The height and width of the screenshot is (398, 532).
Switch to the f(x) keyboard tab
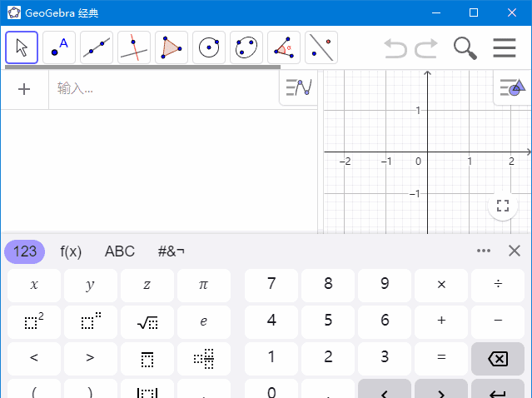coord(71,251)
